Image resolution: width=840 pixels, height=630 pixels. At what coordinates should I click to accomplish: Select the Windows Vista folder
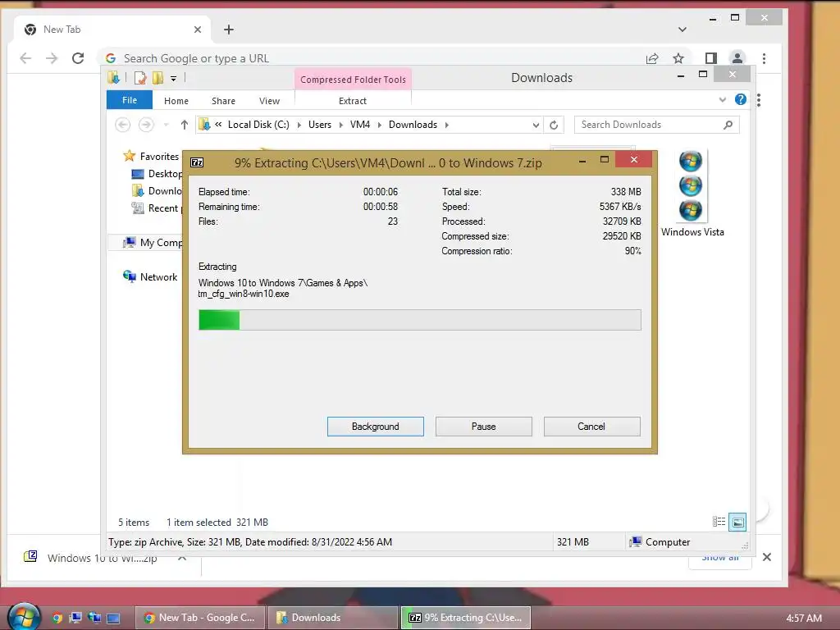(692, 194)
